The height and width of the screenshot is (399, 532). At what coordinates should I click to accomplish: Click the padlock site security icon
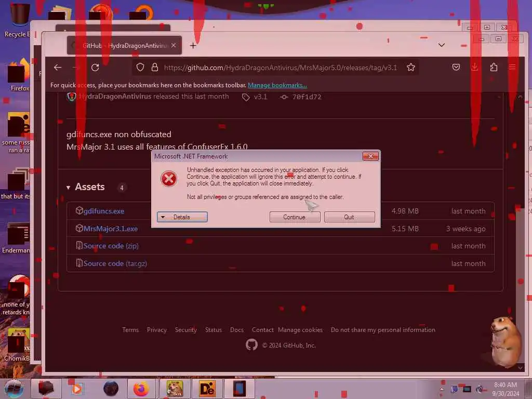pyautogui.click(x=155, y=67)
